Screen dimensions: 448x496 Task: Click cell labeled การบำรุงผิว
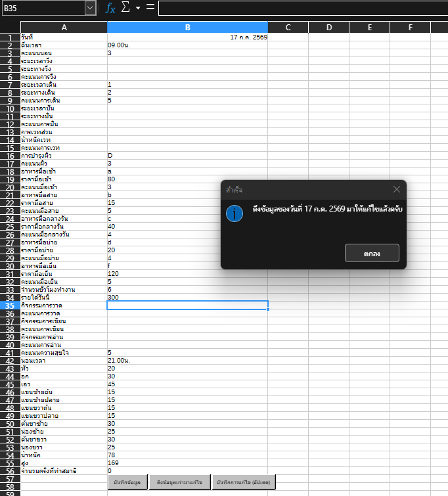coord(64,156)
